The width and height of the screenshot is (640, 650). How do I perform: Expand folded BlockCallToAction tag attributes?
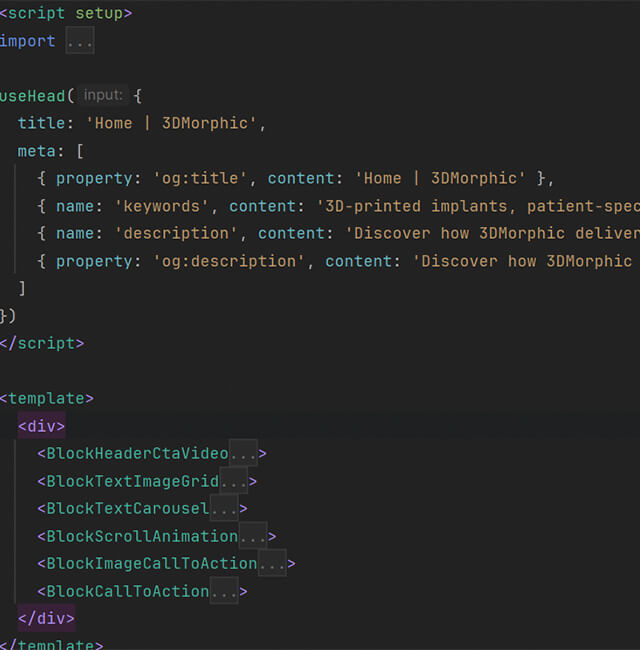tap(224, 591)
